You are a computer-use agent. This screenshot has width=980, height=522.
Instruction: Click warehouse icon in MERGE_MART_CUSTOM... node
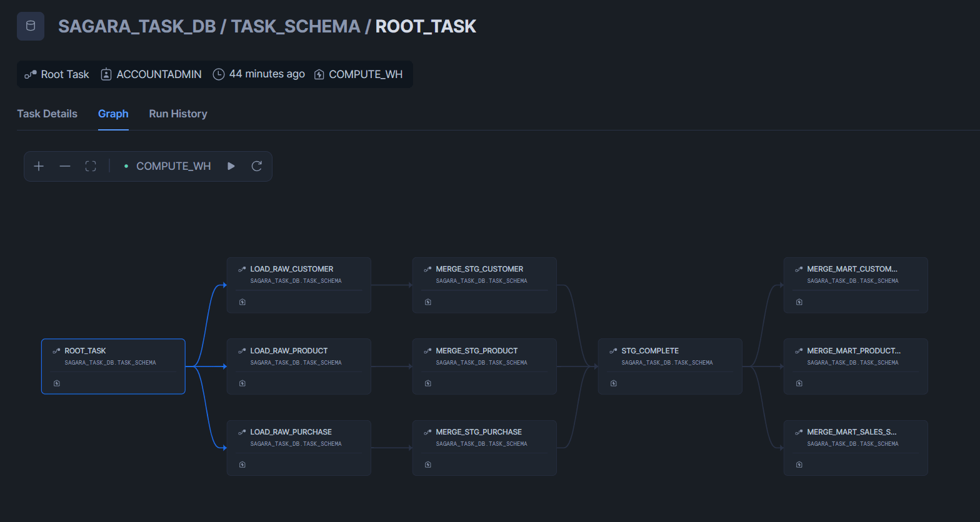coord(799,302)
